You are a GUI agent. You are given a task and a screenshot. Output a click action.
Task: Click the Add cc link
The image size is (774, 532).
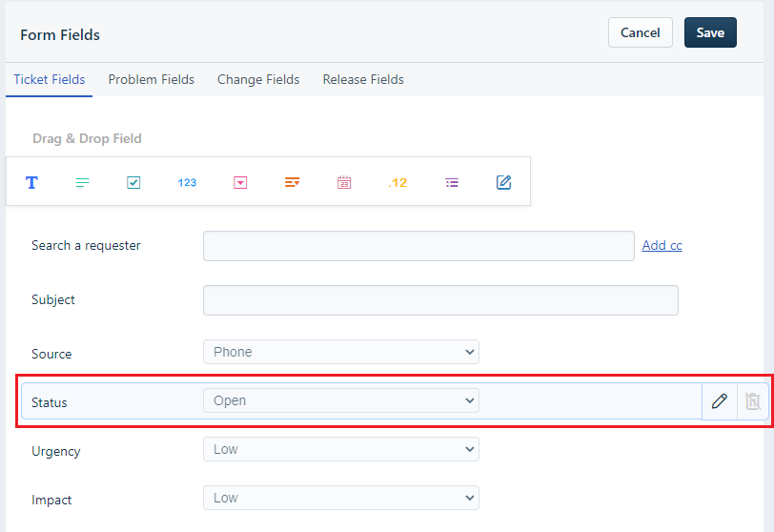pyautogui.click(x=662, y=245)
